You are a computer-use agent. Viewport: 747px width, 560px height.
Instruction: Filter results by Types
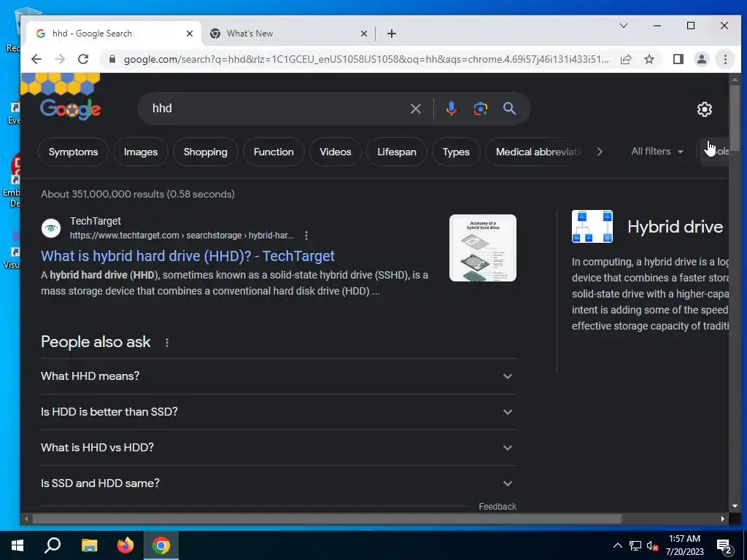tap(456, 152)
